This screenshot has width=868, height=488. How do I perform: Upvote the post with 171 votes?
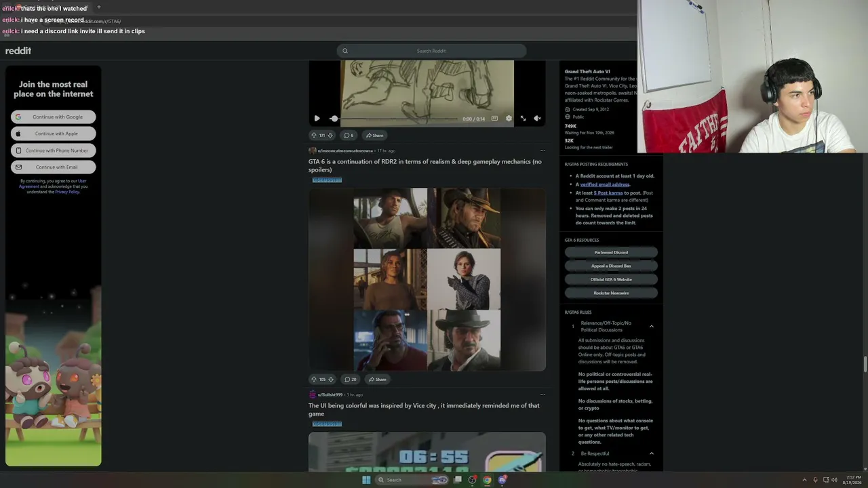point(313,135)
